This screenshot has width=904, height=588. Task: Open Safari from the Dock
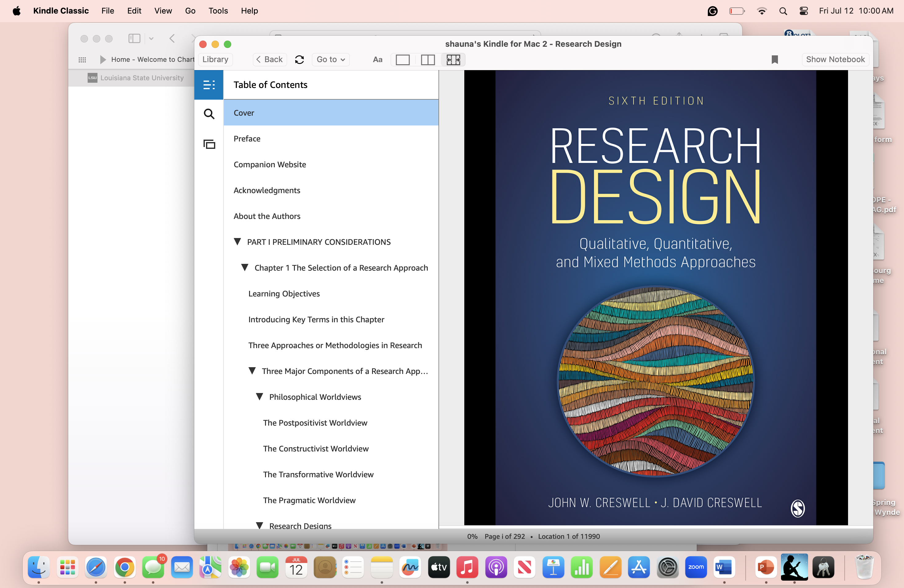tap(96, 567)
